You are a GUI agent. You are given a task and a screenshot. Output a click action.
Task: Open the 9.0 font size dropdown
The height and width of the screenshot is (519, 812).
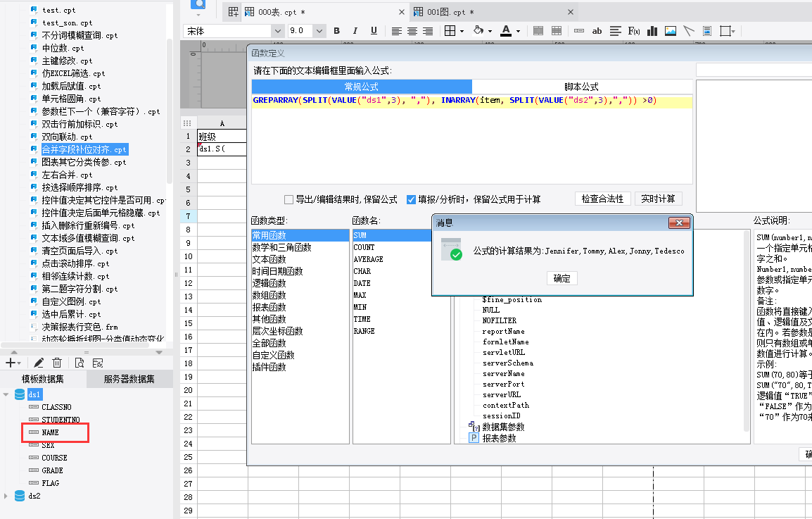[319, 31]
